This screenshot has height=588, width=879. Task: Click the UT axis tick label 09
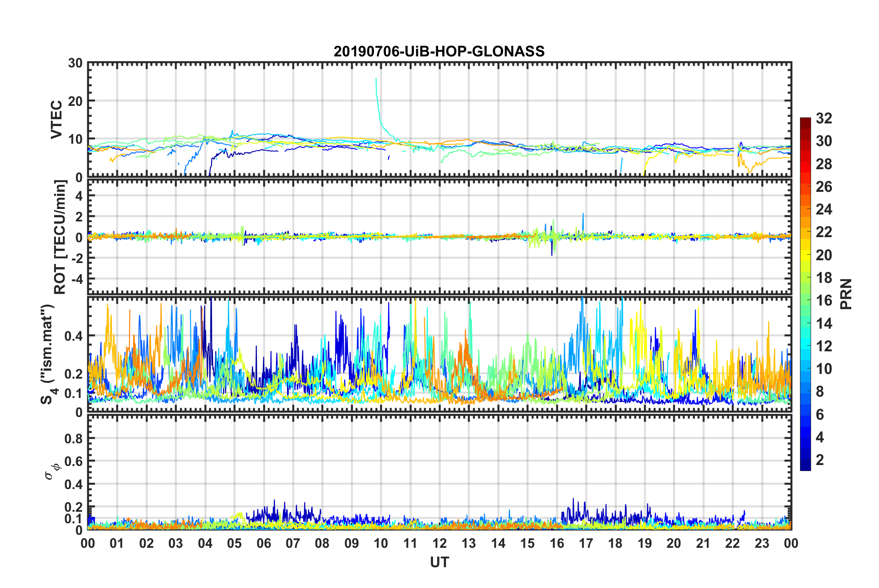pos(352,543)
